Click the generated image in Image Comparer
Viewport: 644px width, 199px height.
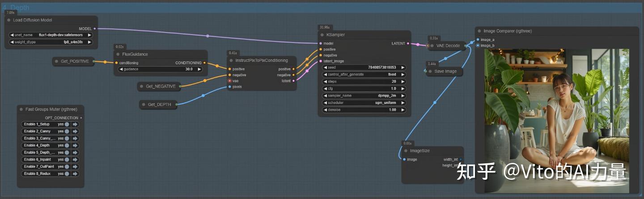(557, 120)
